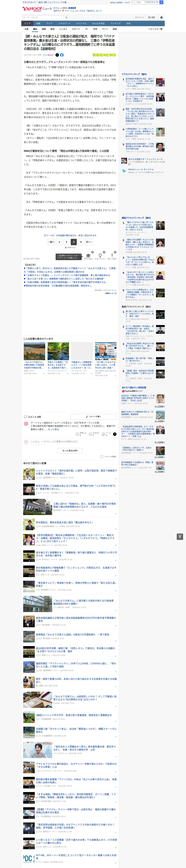The width and height of the screenshot is (186, 868).
Task: Open the ライブ main navigation tab
Action: point(49,24)
